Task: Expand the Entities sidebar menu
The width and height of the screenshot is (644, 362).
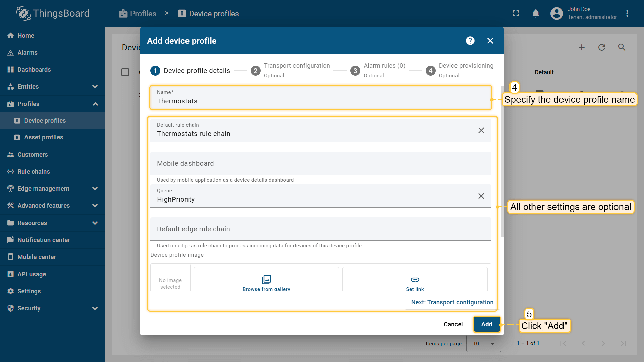Action: tap(95, 87)
